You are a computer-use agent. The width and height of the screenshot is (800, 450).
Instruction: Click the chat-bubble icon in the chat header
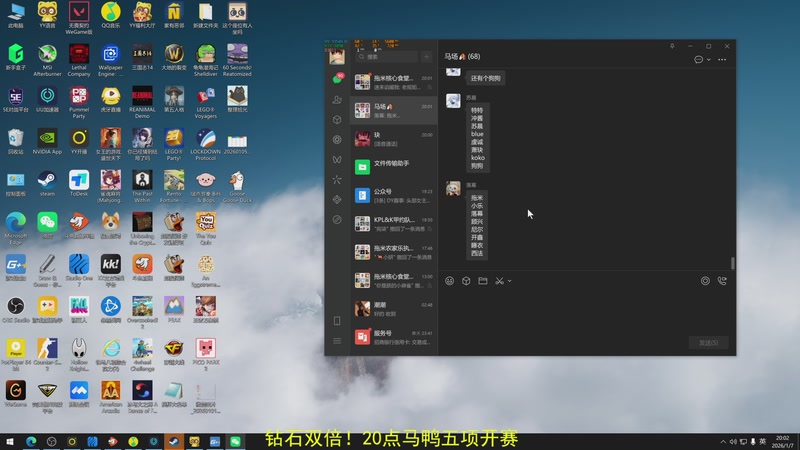698,60
